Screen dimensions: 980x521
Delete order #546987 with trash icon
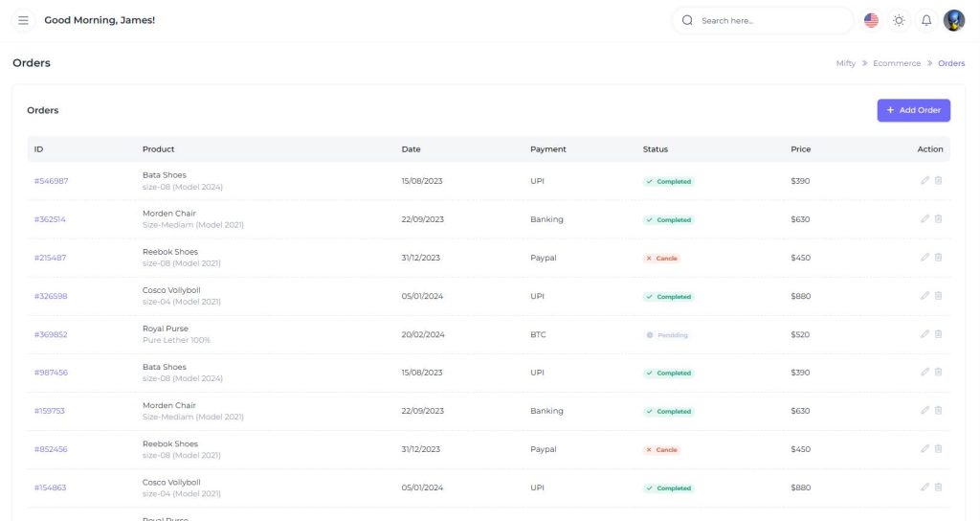(938, 181)
